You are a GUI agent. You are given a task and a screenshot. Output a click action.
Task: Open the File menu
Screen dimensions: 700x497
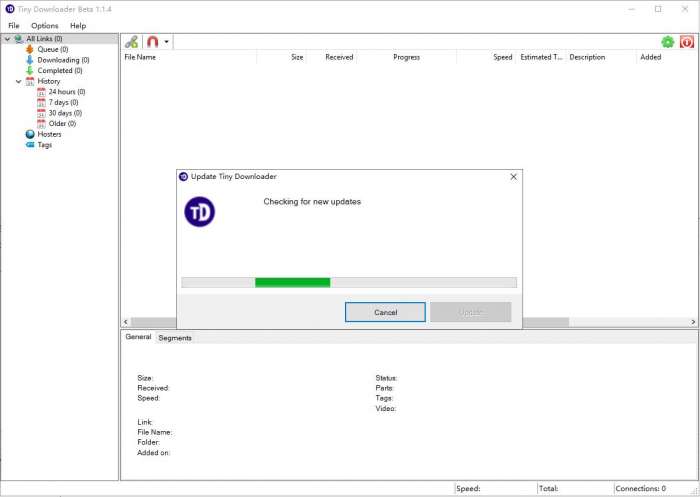[14, 25]
